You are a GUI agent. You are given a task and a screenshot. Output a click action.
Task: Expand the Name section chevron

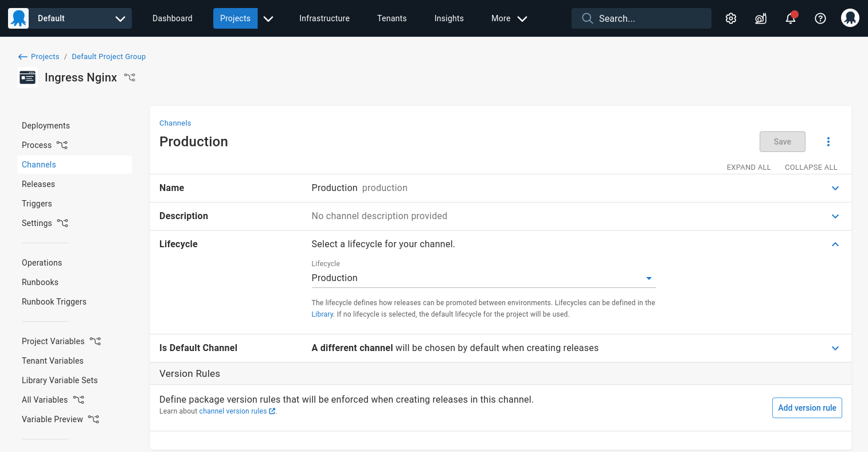(x=835, y=188)
